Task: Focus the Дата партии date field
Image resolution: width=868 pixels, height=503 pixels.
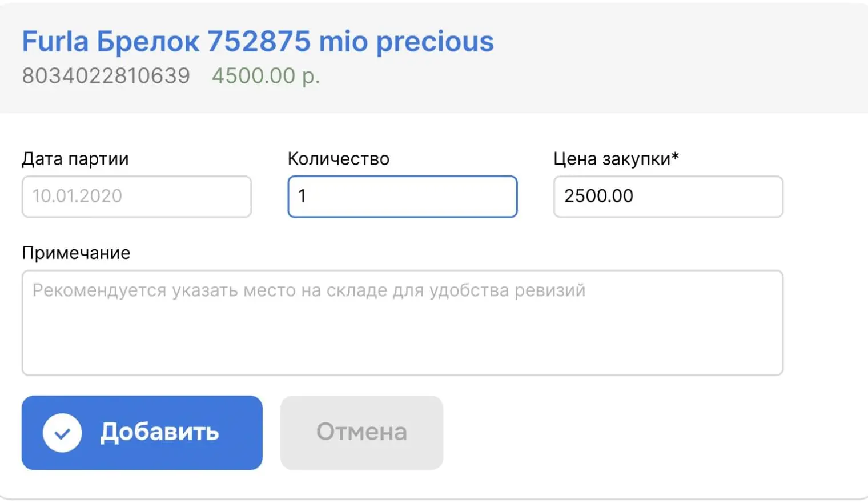Action: point(136,197)
